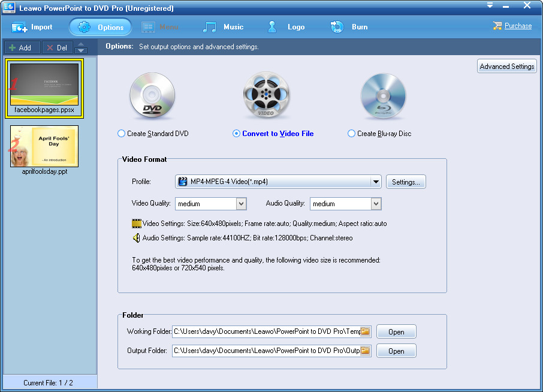Click the Blu-ray disc icon
The width and height of the screenshot is (543, 392).
click(x=383, y=96)
